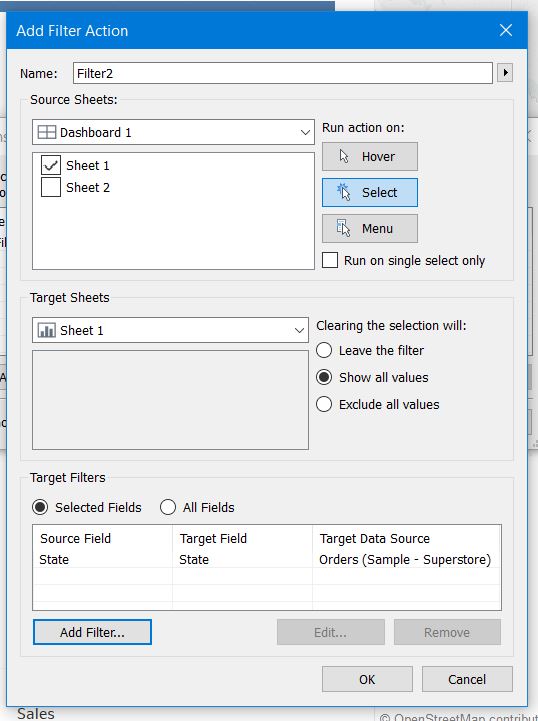Check the Sheet 2 source checkbox
Screen dimensions: 538x721
click(51, 187)
